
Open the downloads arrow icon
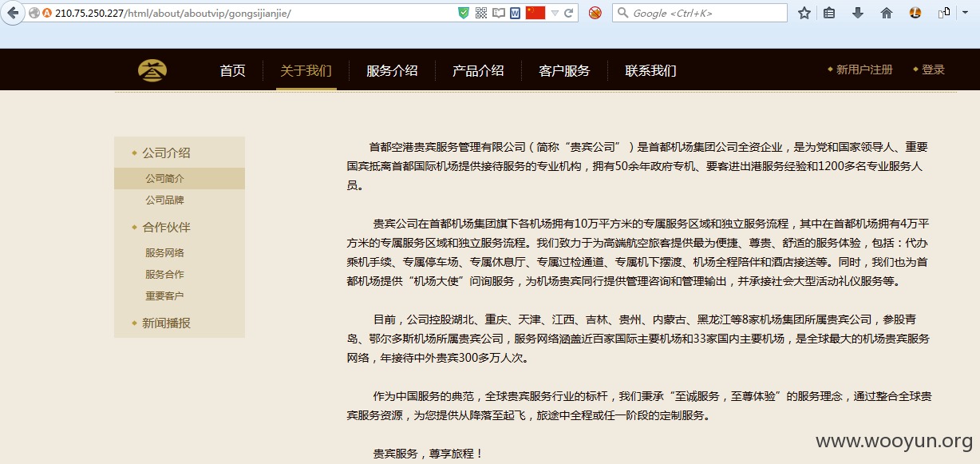[858, 13]
